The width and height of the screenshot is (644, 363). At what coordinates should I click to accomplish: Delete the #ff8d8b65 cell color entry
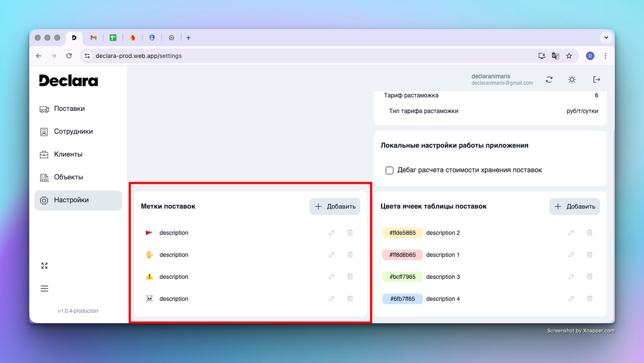tap(590, 255)
